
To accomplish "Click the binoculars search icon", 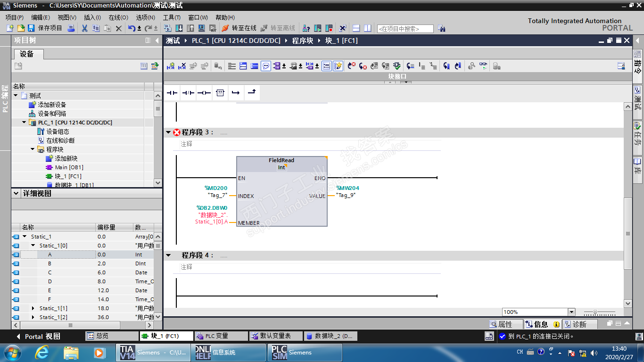I will pos(441,28).
